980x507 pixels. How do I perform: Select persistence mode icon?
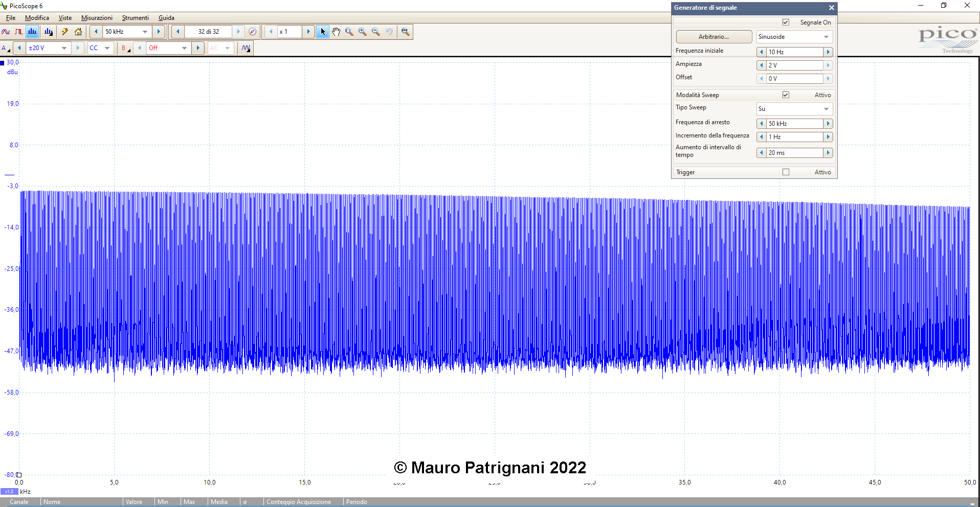(19, 32)
